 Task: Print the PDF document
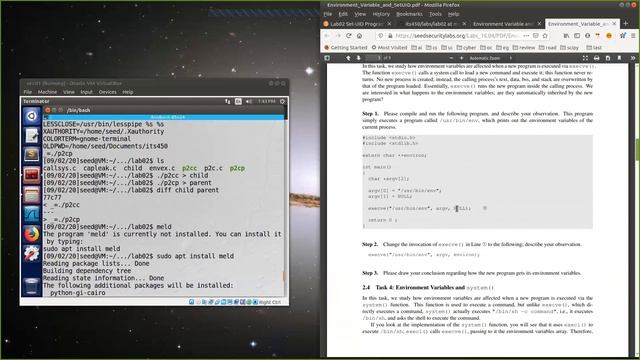(x=596, y=58)
